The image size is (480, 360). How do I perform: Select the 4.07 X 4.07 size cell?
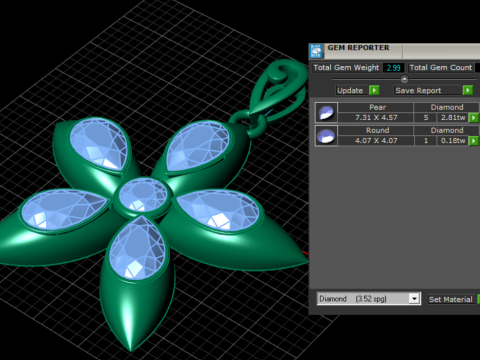[376, 141]
